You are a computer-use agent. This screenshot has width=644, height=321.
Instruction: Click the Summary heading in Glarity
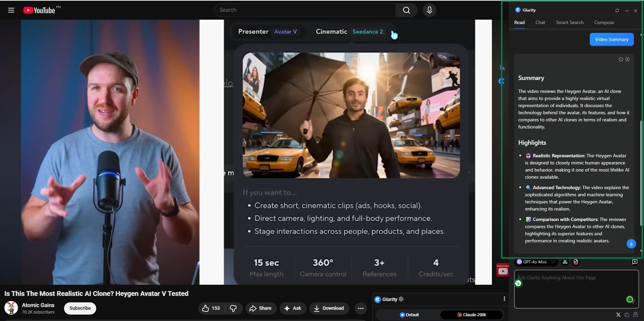531,78
